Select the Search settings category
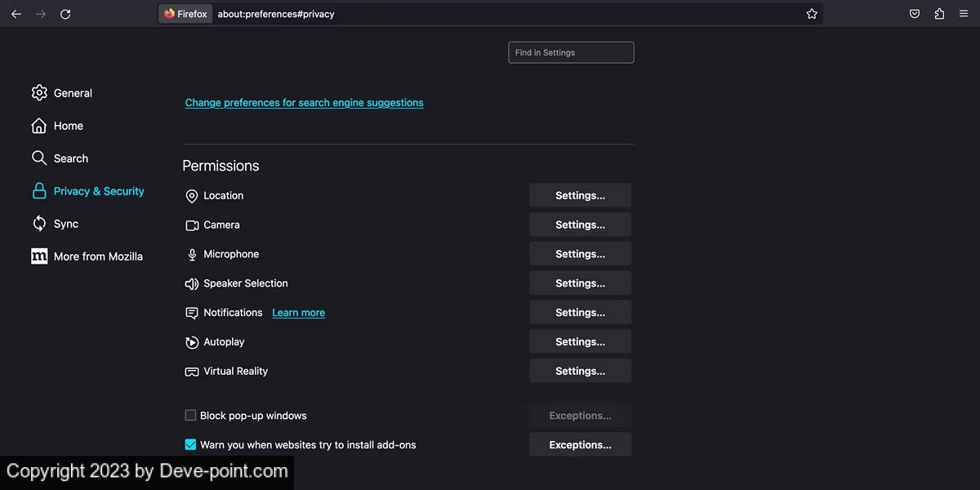This screenshot has height=490, width=980. tap(71, 158)
